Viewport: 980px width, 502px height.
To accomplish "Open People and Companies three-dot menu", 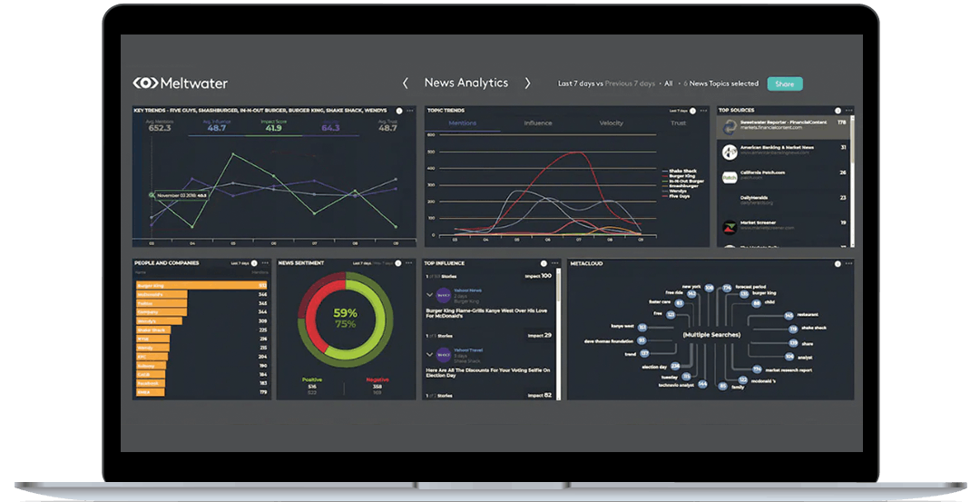I will 265,263.
